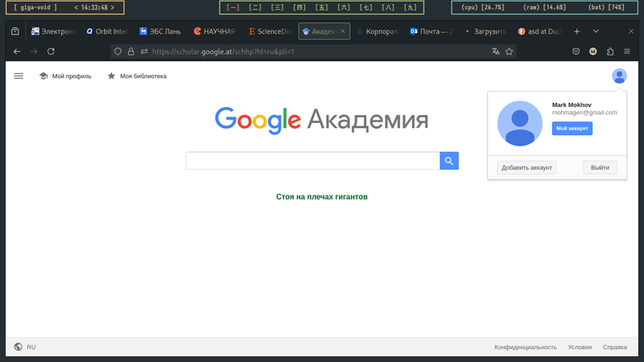This screenshot has width=644, height=362.
Task: Switch to the ЭБС Лань tab
Action: point(161,31)
